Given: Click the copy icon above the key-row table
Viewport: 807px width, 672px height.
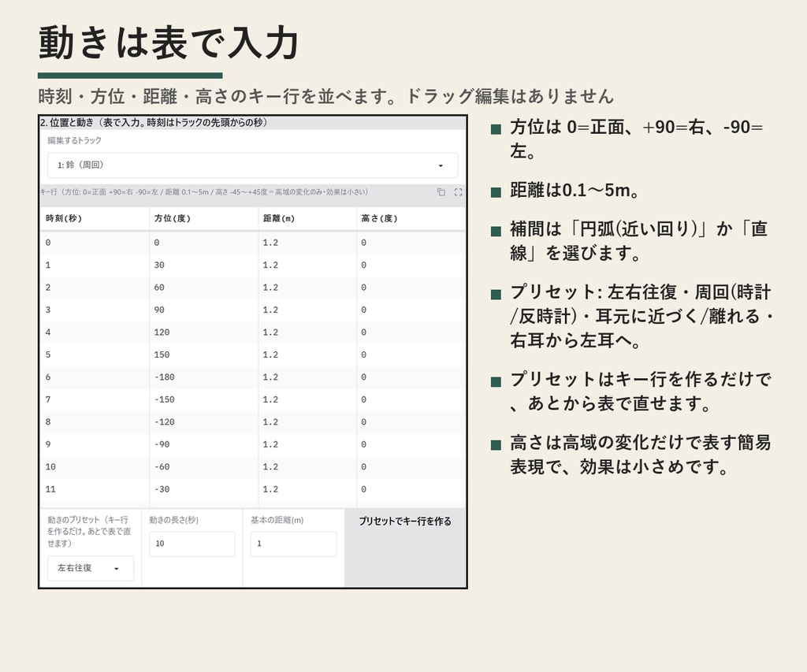Looking at the screenshot, I should [441, 192].
